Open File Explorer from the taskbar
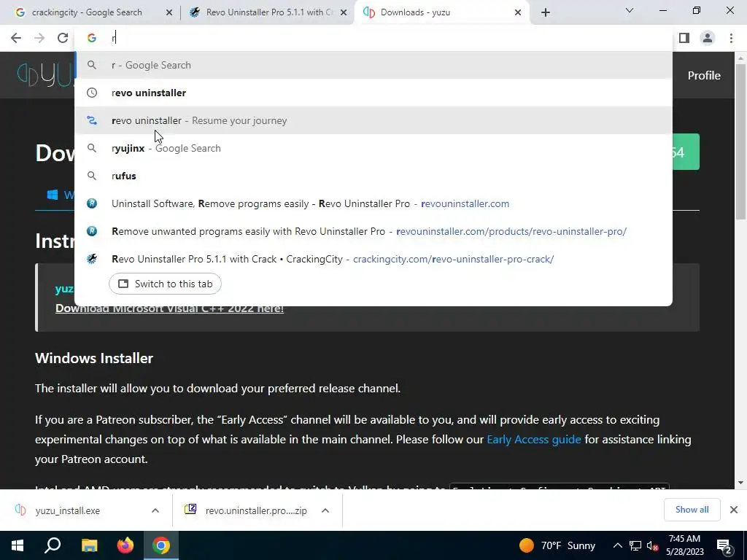Screen dimensions: 747x560 (x=89, y=545)
